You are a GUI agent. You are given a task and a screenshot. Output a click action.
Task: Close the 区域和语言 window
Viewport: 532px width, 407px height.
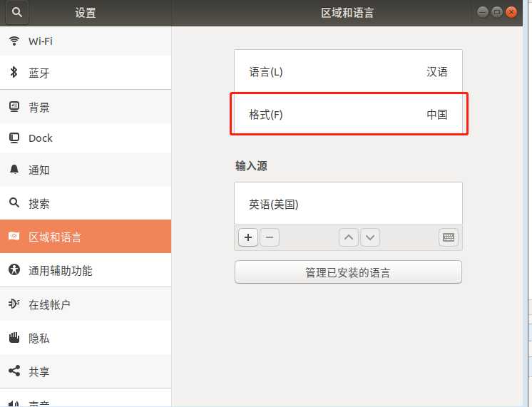pyautogui.click(x=511, y=12)
